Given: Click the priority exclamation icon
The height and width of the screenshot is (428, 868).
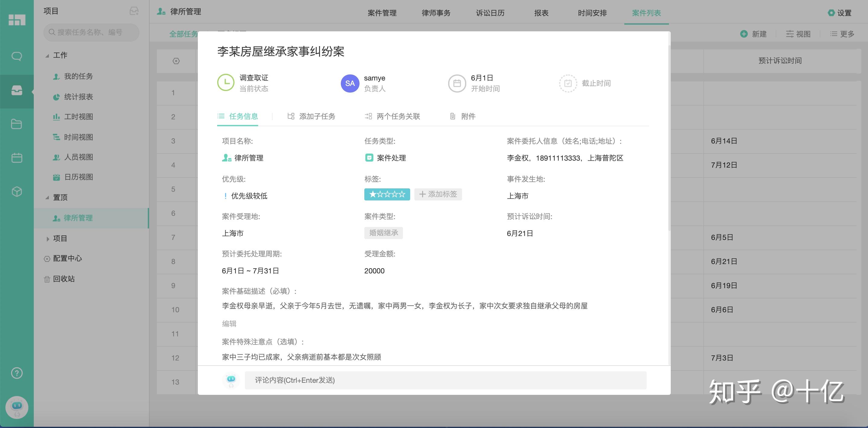Looking at the screenshot, I should point(225,196).
